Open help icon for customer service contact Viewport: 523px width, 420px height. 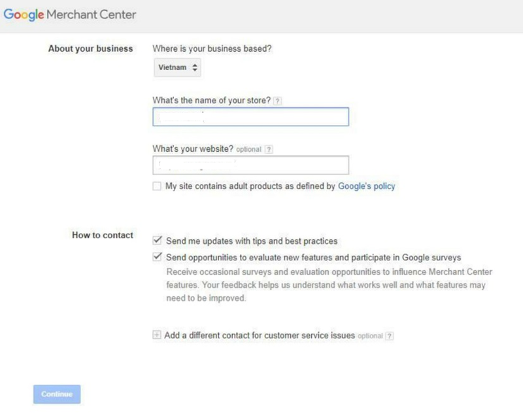pyautogui.click(x=390, y=336)
